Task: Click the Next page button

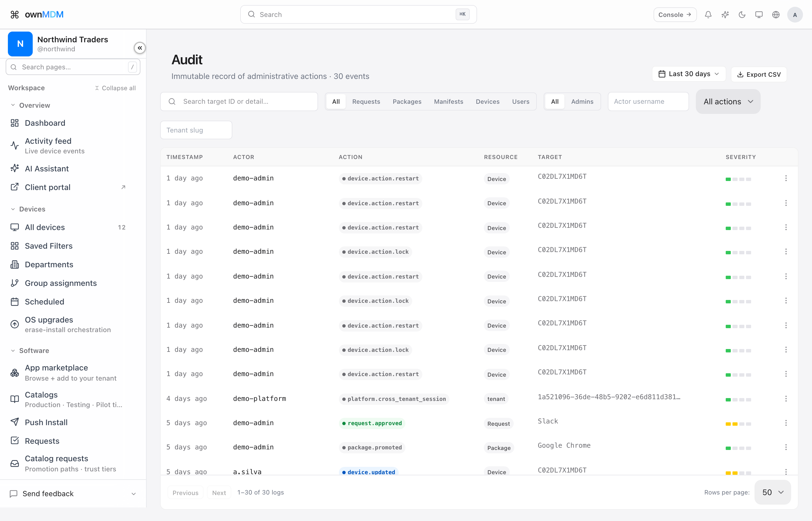Action: tap(219, 493)
